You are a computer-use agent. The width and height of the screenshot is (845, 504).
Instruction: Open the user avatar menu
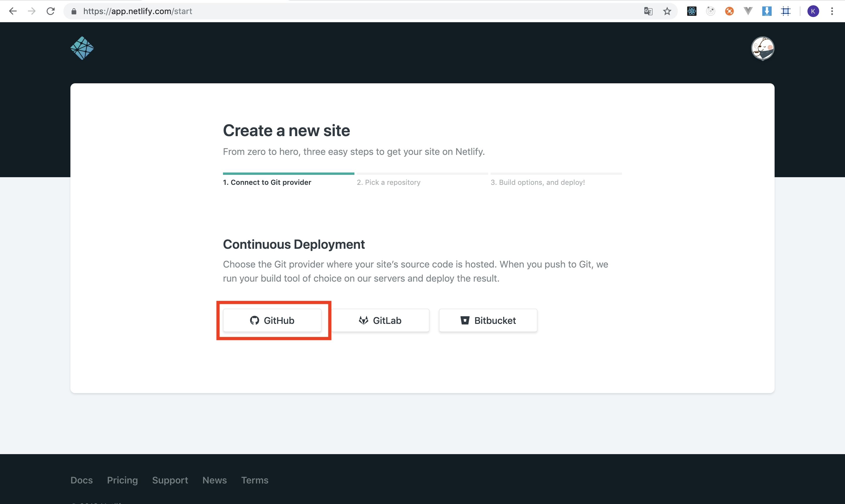[x=763, y=48]
